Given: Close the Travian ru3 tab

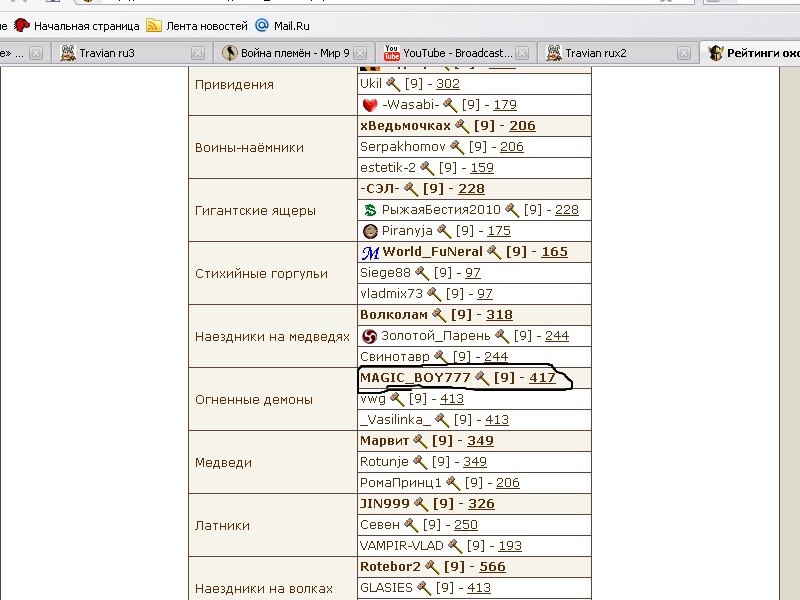Looking at the screenshot, I should coord(198,53).
